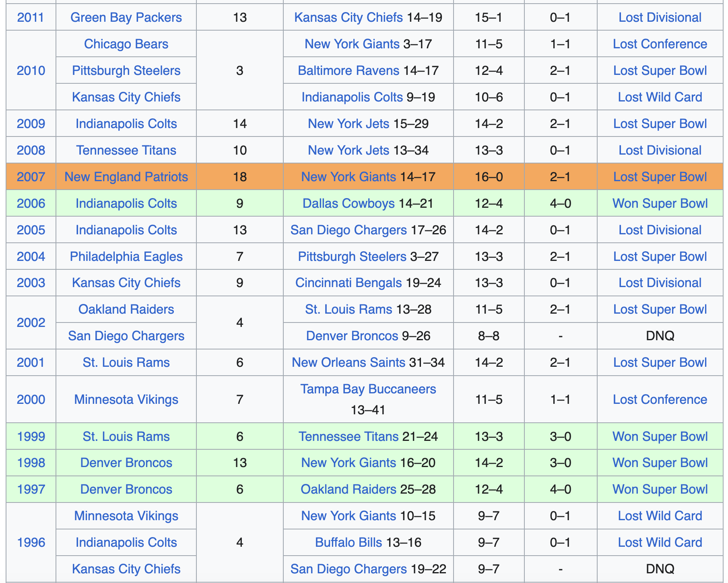Open the Oakland Raiders team link in 2002
Image resolution: width=728 pixels, height=583 pixels.
click(x=126, y=309)
